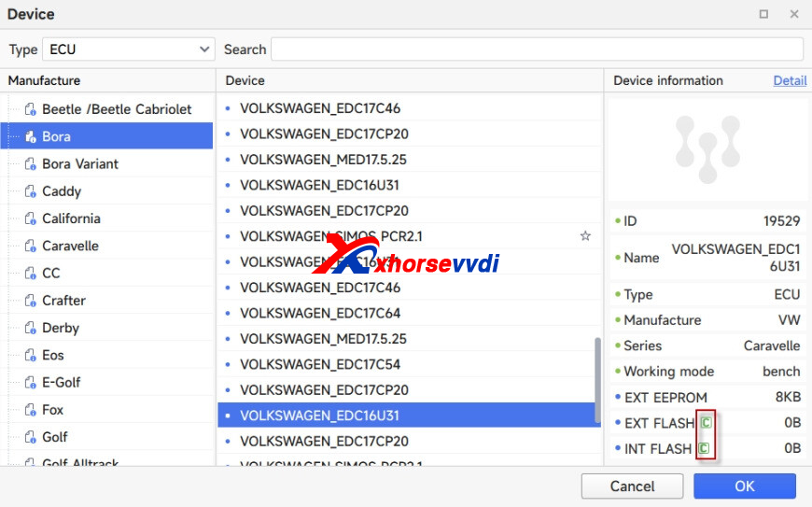Viewport: 812px width, 507px height.
Task: Select Bora in Manufacture tree
Action: [x=106, y=136]
